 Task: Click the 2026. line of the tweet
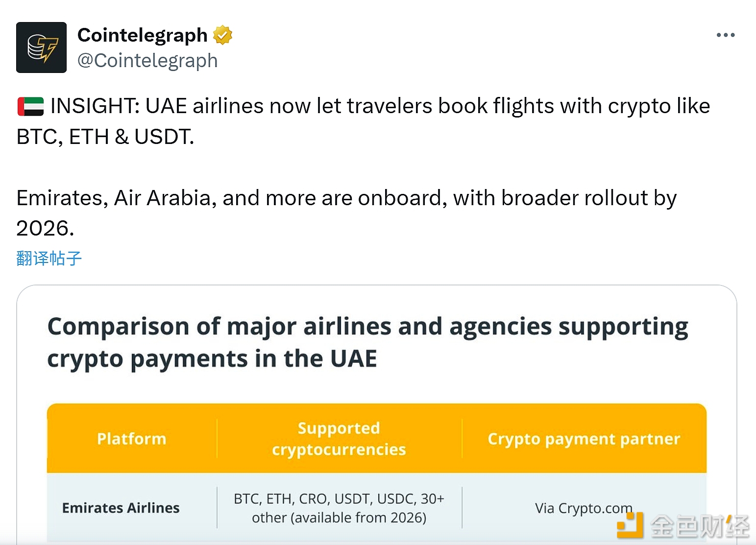[45, 228]
